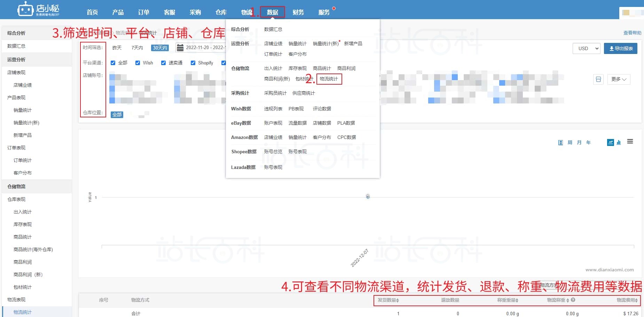Switch chart to bar graph view
The height and width of the screenshot is (317, 644).
(x=619, y=142)
